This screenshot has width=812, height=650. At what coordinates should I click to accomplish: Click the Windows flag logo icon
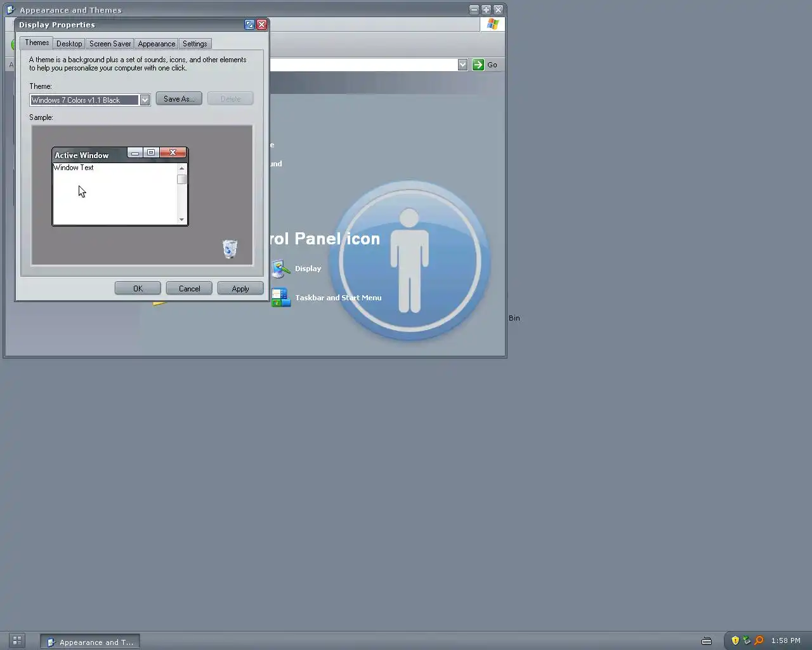point(493,24)
